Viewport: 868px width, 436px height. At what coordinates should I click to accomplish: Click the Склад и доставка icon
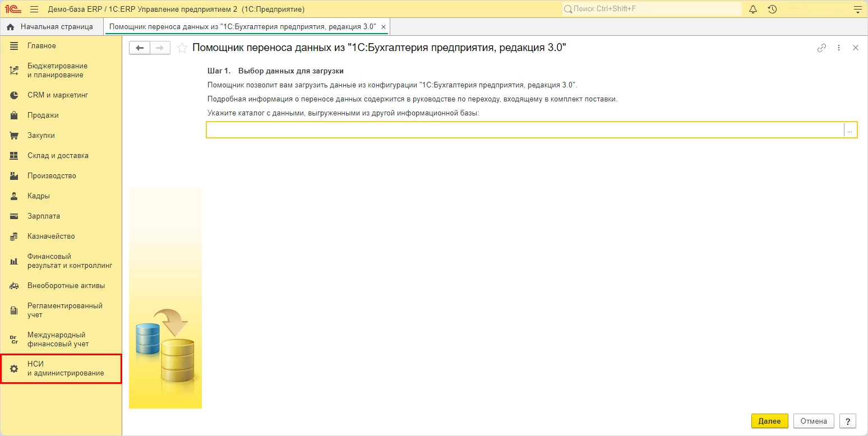[15, 156]
